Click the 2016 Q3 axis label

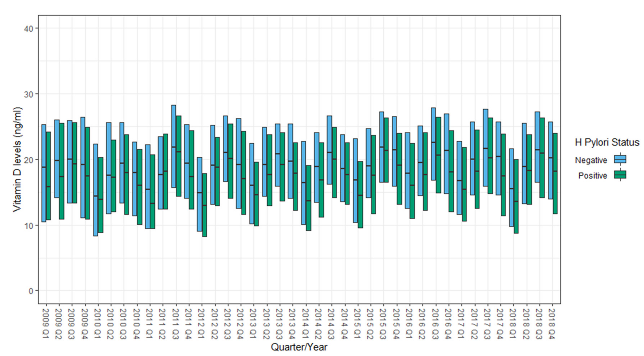coord(435,324)
